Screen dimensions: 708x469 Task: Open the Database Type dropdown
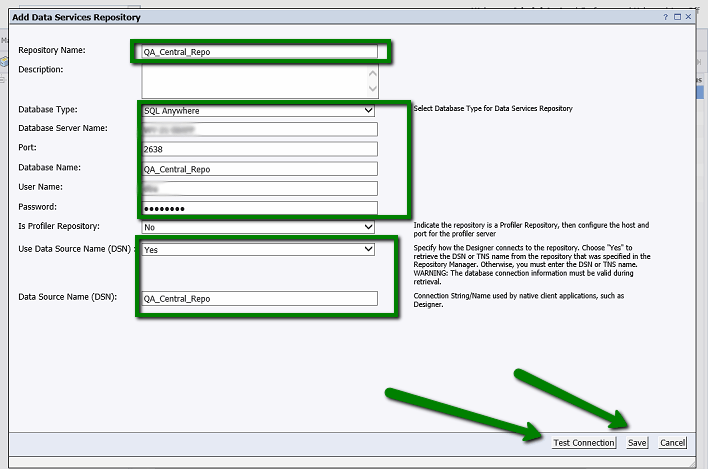tap(259, 110)
